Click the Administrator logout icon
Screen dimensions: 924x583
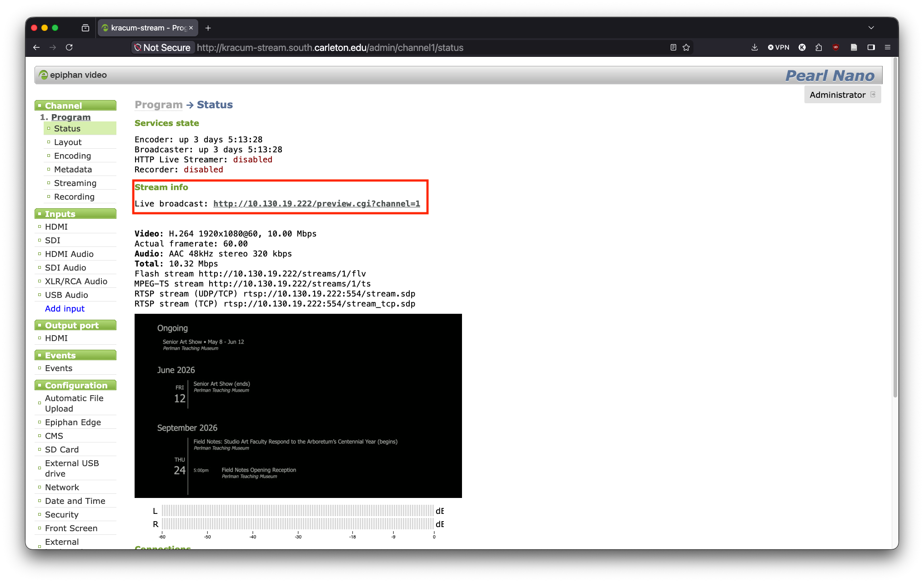tap(873, 95)
